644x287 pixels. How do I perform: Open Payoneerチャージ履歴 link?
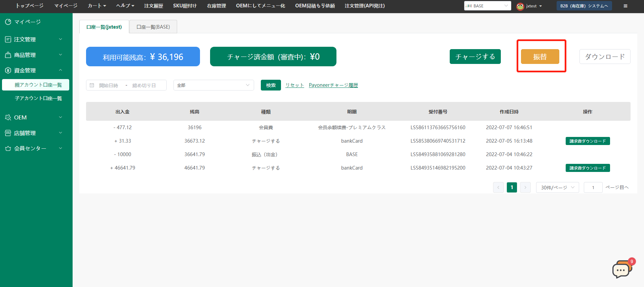333,85
